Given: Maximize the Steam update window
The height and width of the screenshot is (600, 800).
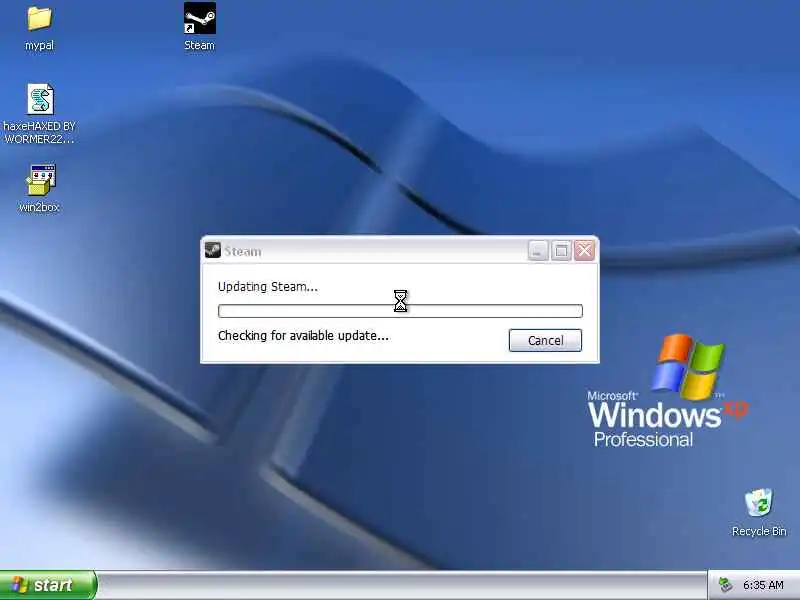Looking at the screenshot, I should 561,251.
